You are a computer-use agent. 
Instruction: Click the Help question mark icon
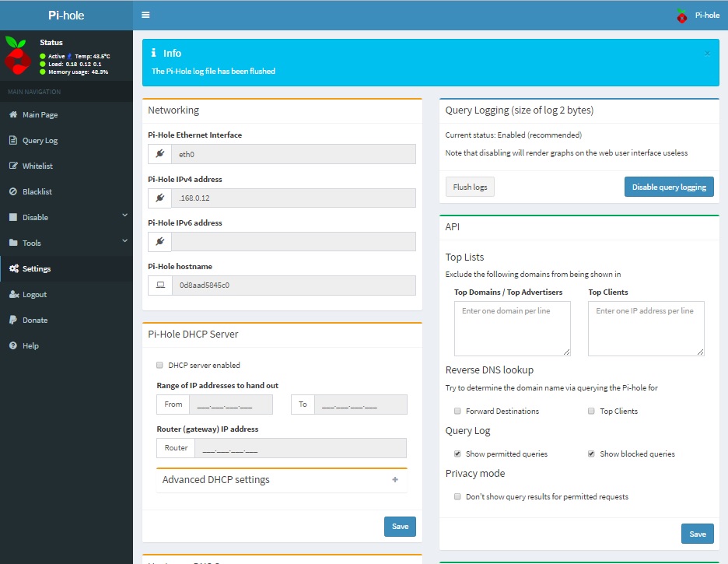point(13,345)
